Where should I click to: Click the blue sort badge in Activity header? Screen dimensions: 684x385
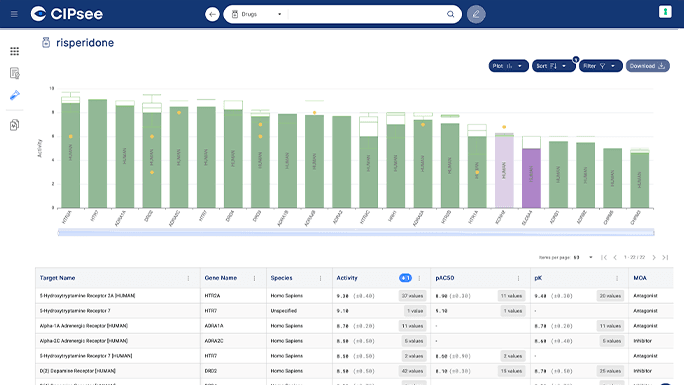click(x=405, y=278)
